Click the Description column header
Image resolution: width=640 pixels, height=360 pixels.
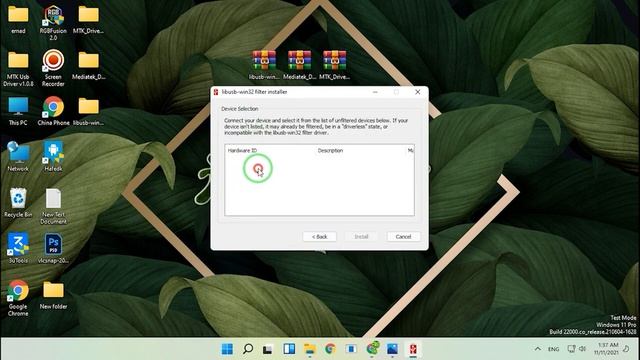point(330,151)
